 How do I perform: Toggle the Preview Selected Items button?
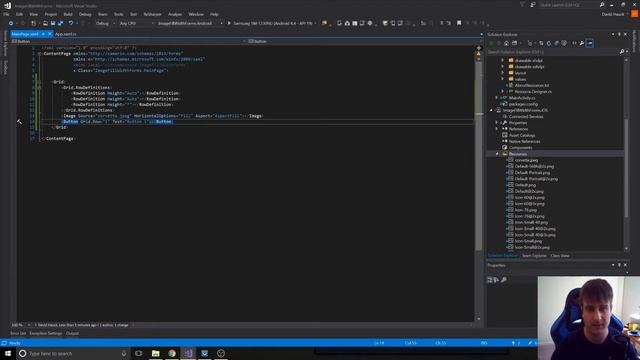[x=589, y=43]
